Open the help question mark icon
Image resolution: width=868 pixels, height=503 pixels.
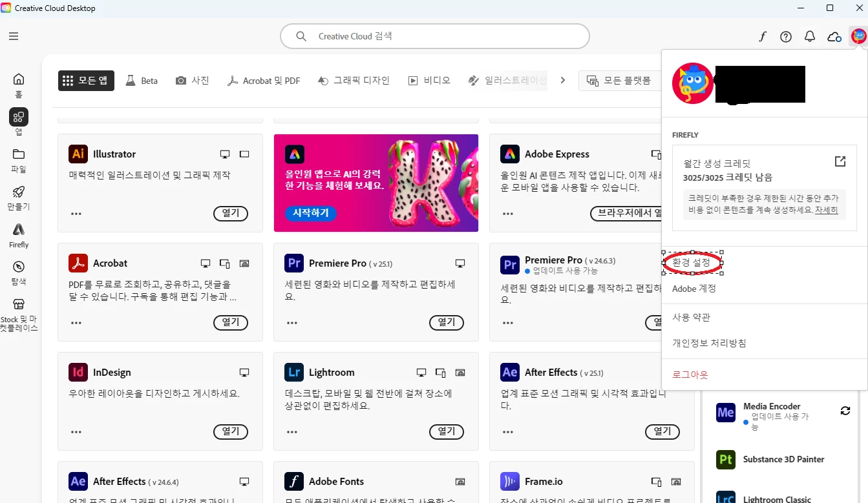coord(786,37)
